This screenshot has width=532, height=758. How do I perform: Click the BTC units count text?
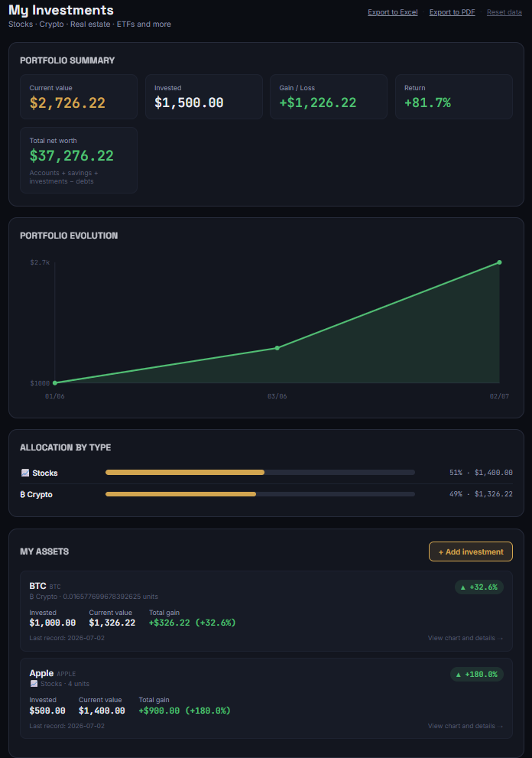click(110, 597)
